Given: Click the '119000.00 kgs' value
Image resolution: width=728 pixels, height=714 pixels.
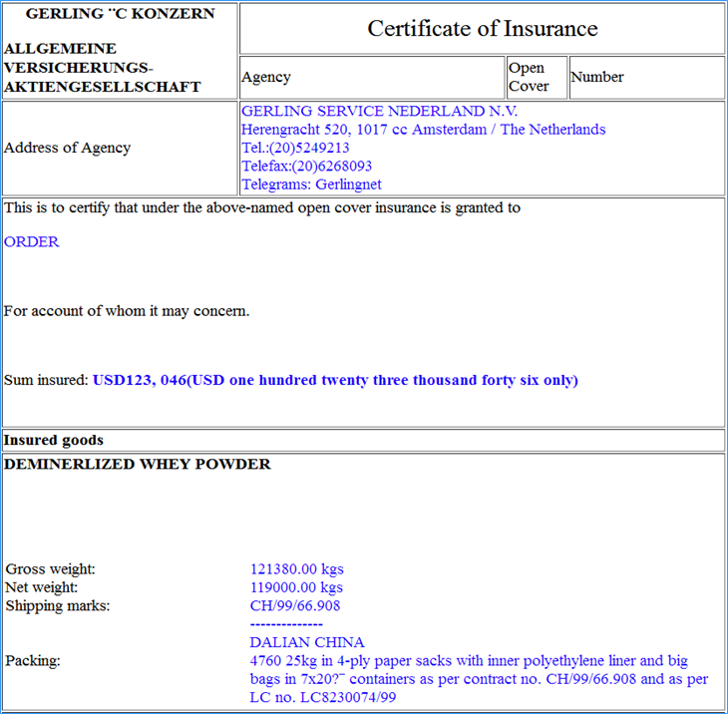Looking at the screenshot, I should [296, 587].
